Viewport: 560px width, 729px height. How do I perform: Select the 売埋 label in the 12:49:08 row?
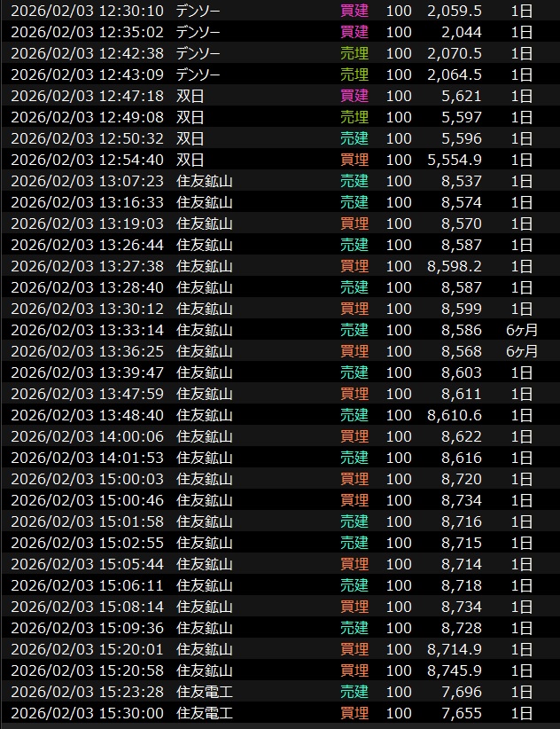tap(354, 117)
